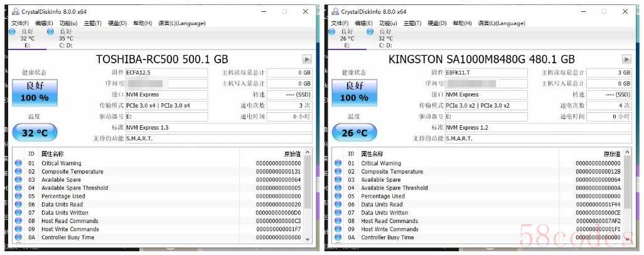This screenshot has width=644, height=255.
Task: Click status circle for Available Spare in KINGSTON window
Action: (338, 180)
